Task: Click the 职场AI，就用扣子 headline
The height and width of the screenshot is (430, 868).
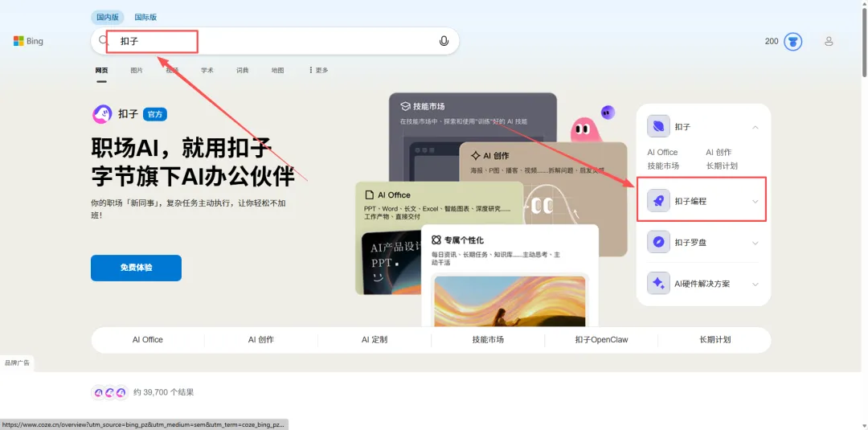Action: [182, 149]
